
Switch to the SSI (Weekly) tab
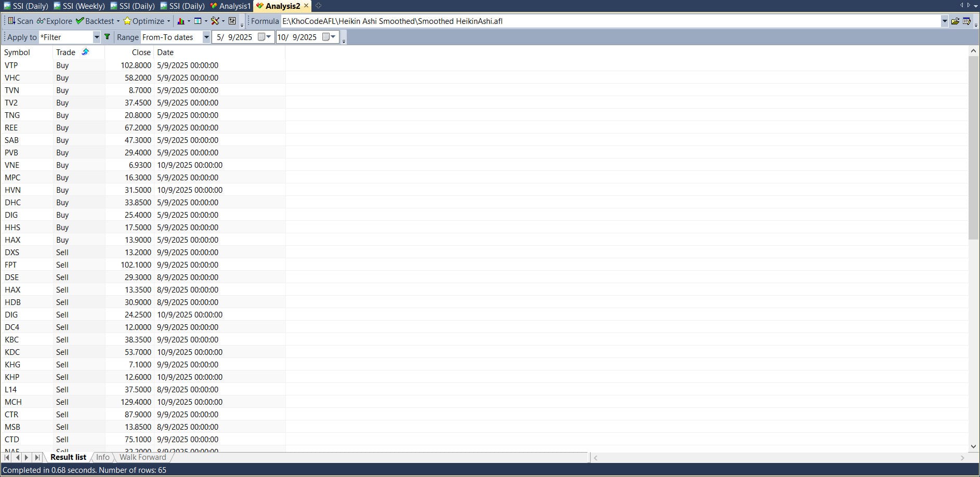79,6
